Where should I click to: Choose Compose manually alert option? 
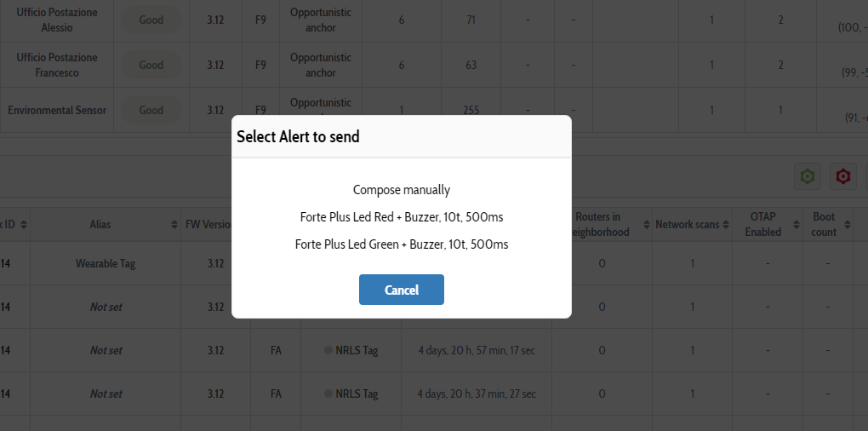[402, 190]
